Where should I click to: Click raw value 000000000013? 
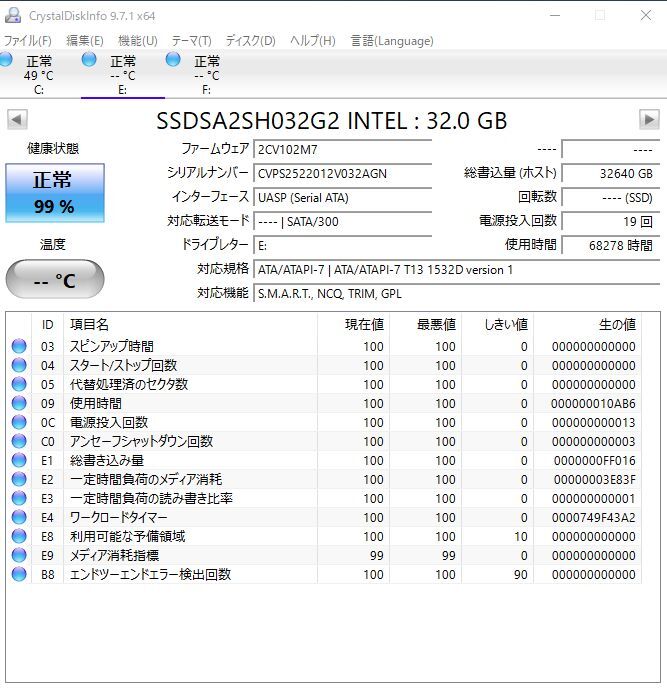(593, 423)
